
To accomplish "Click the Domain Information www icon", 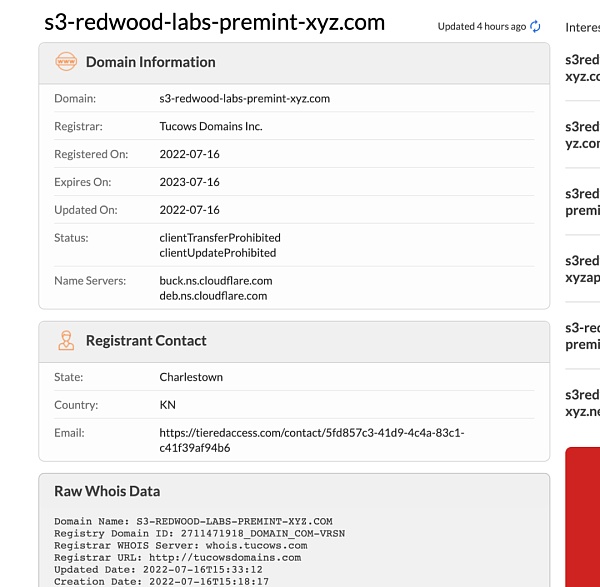I will [x=66, y=62].
